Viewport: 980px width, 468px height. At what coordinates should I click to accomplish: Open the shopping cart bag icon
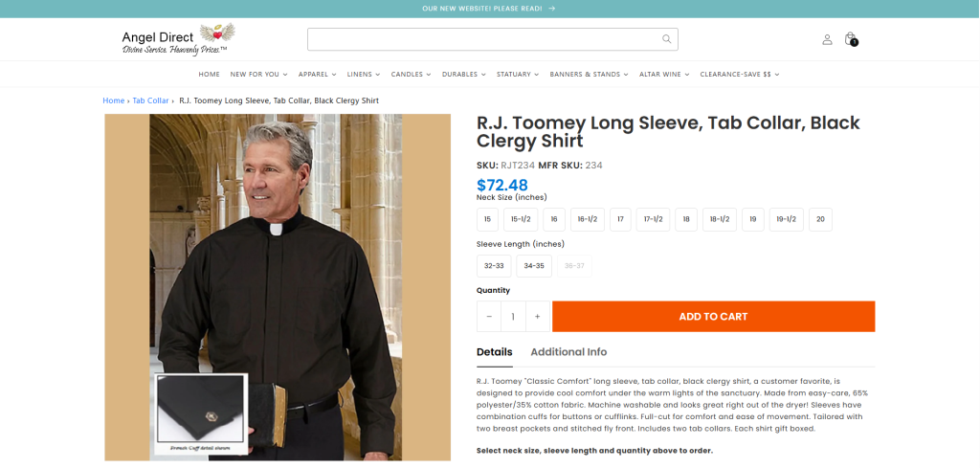(x=850, y=39)
